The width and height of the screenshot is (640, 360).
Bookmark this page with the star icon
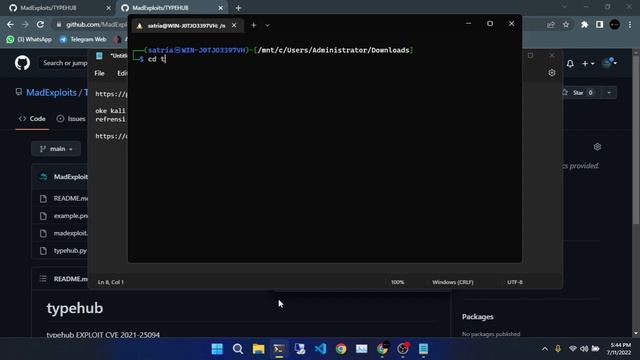[x=566, y=24]
